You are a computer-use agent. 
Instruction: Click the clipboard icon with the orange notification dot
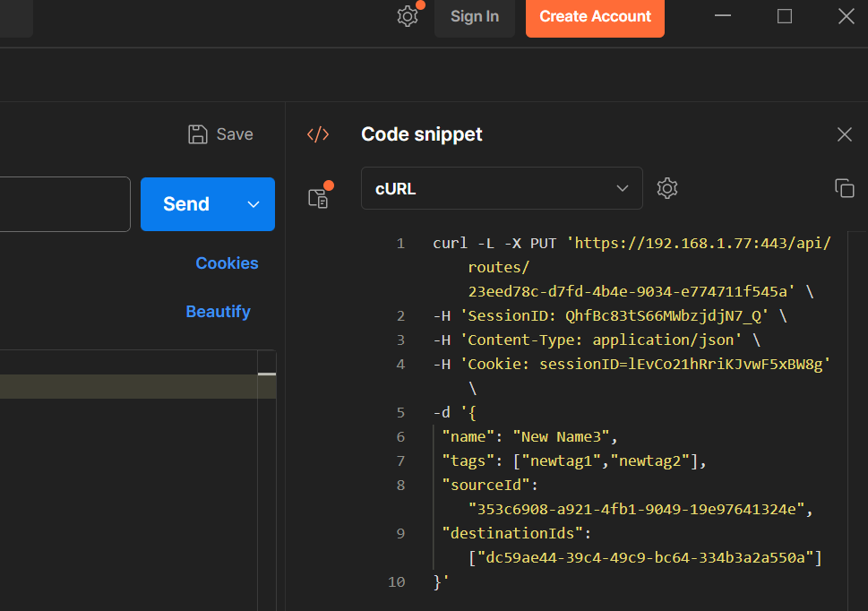click(319, 197)
